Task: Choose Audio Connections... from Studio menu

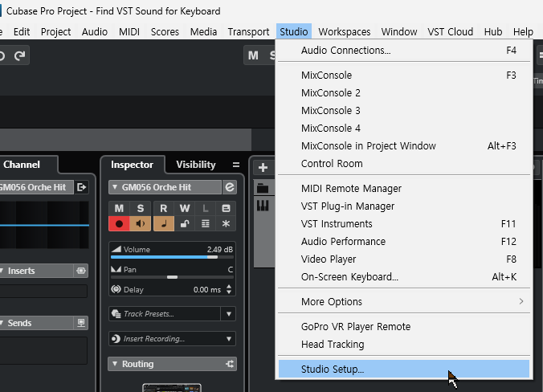Action: click(x=404, y=51)
